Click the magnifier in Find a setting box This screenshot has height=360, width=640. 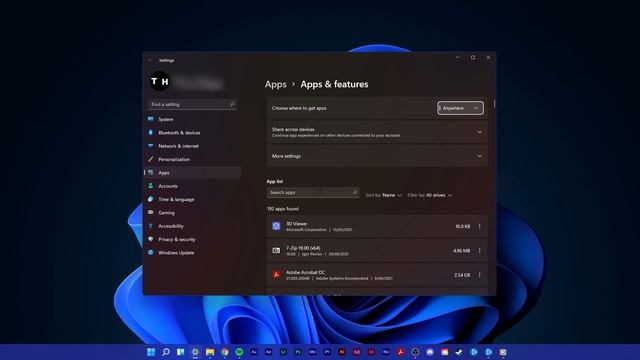click(232, 104)
